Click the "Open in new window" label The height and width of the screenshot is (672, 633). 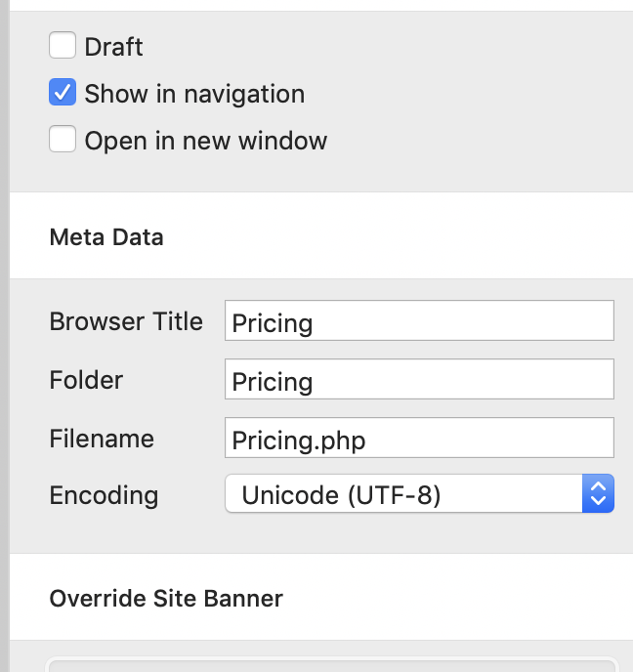coord(205,141)
